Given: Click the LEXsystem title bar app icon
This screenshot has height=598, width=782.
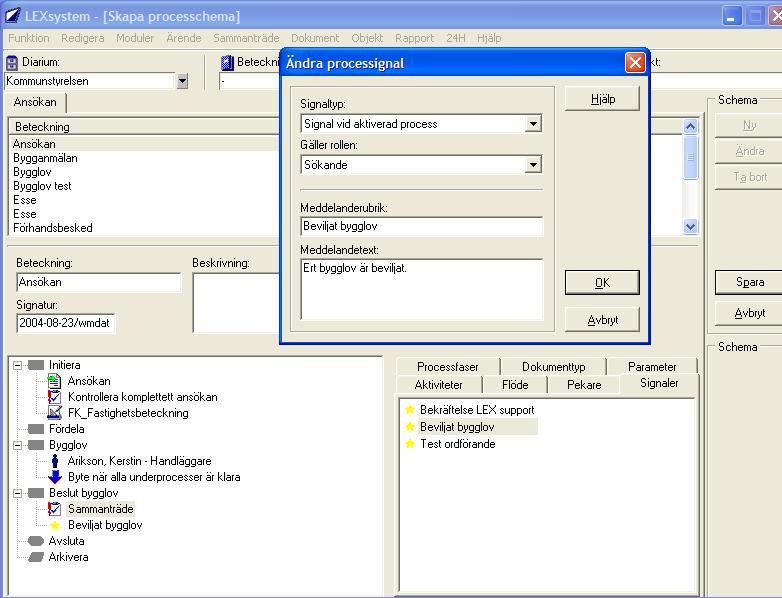Looking at the screenshot, I should (x=12, y=16).
